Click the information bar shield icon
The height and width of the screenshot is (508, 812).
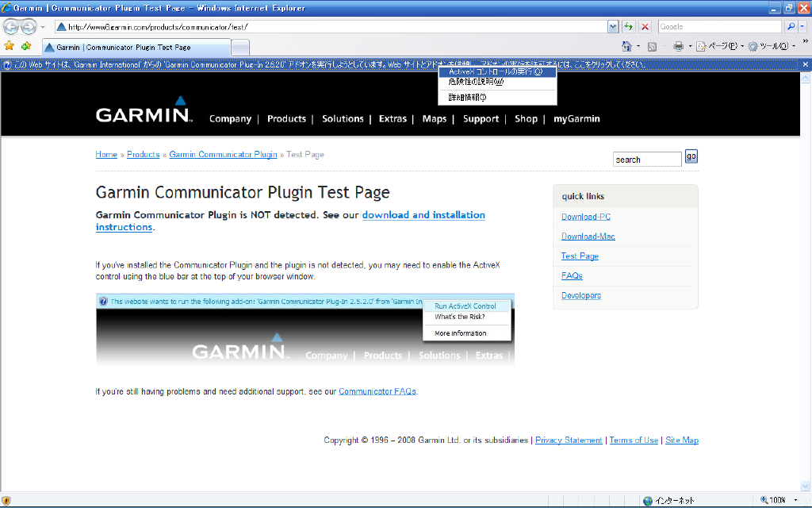point(6,65)
